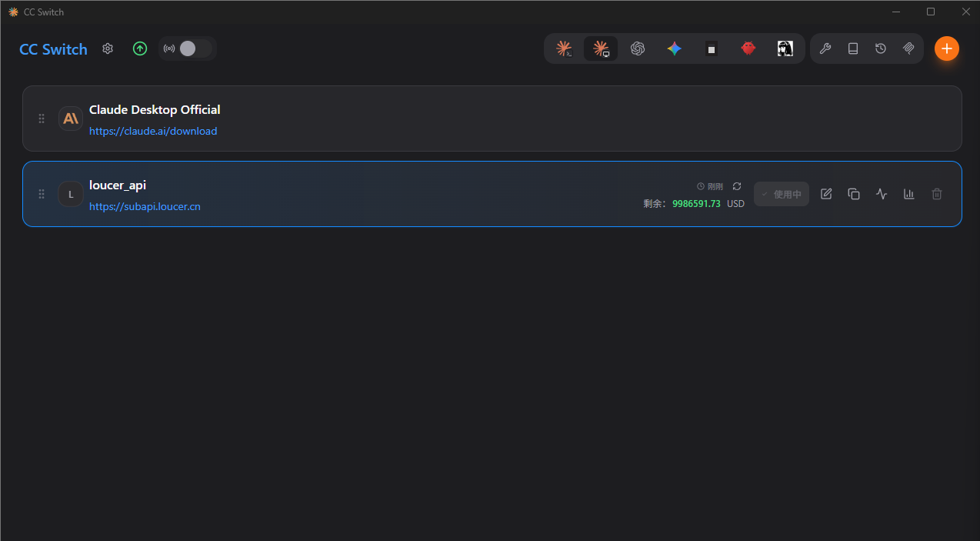Click the CC Switch title bar app icon
Image resolution: width=980 pixels, height=541 pixels.
click(x=13, y=12)
